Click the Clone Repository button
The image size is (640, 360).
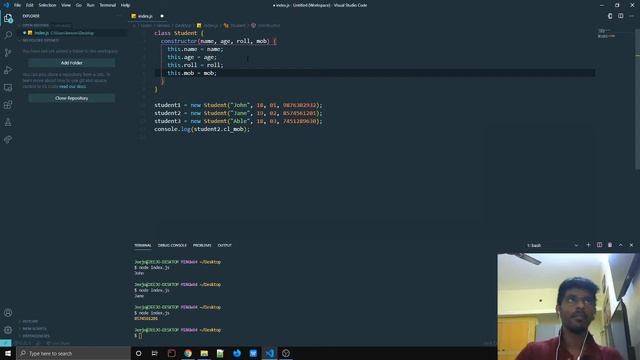[x=71, y=98]
